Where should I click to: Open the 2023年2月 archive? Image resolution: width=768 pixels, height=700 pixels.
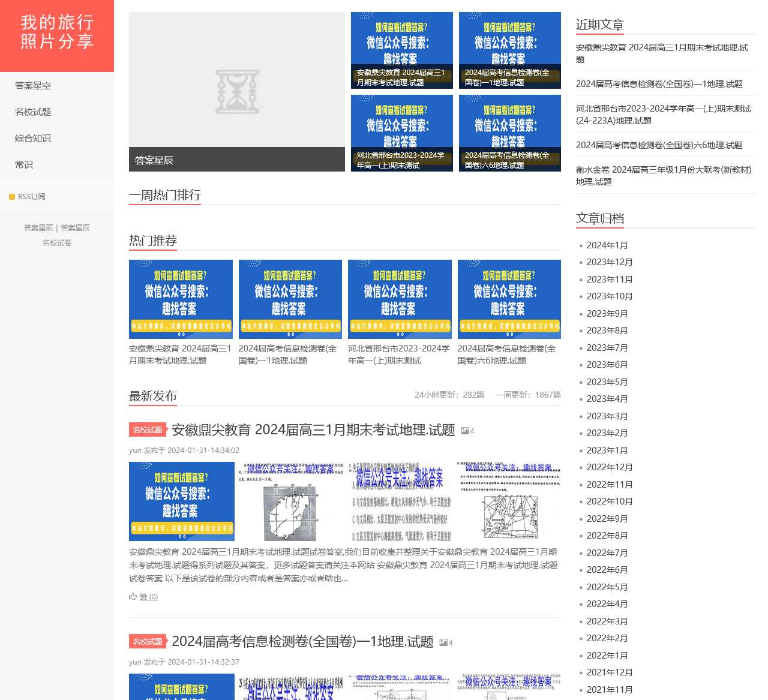point(607,433)
